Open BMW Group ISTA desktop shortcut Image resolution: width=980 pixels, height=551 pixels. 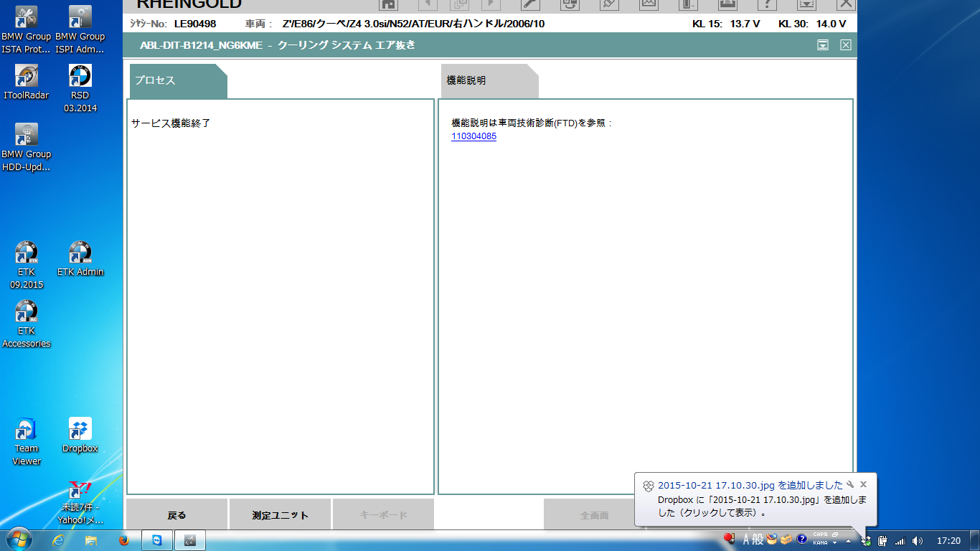(x=27, y=29)
